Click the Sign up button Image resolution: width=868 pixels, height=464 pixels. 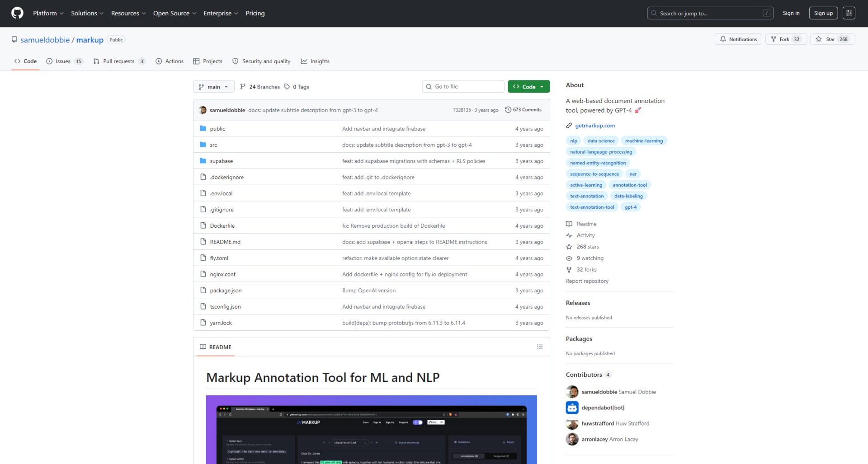823,13
